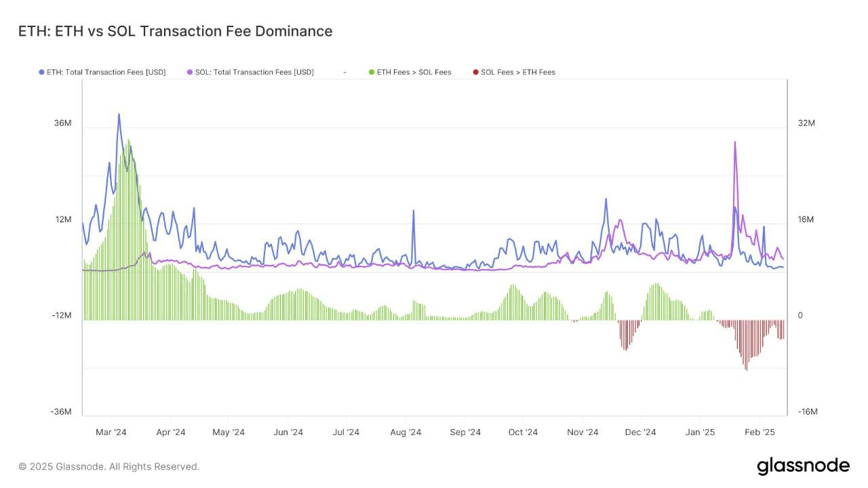
Task: Click the Sep '24 axis label
Action: [x=465, y=432]
